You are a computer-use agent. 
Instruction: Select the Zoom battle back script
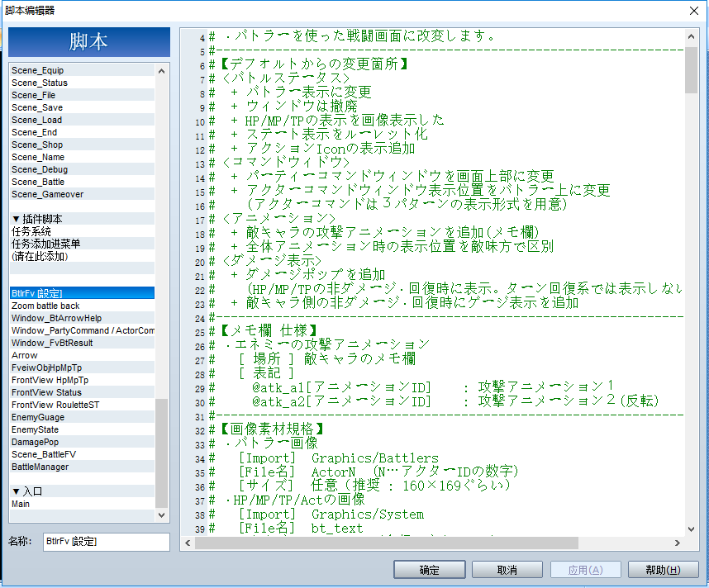pyautogui.click(x=83, y=306)
